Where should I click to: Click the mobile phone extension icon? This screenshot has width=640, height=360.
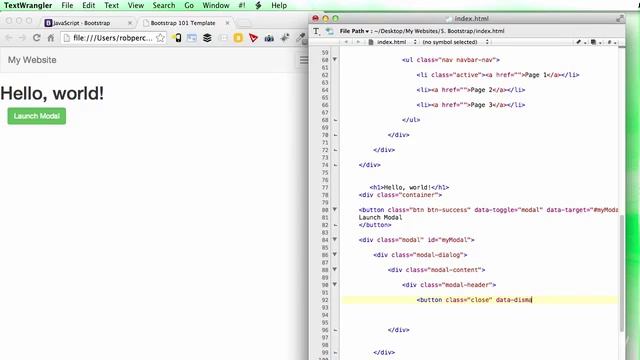click(x=177, y=38)
